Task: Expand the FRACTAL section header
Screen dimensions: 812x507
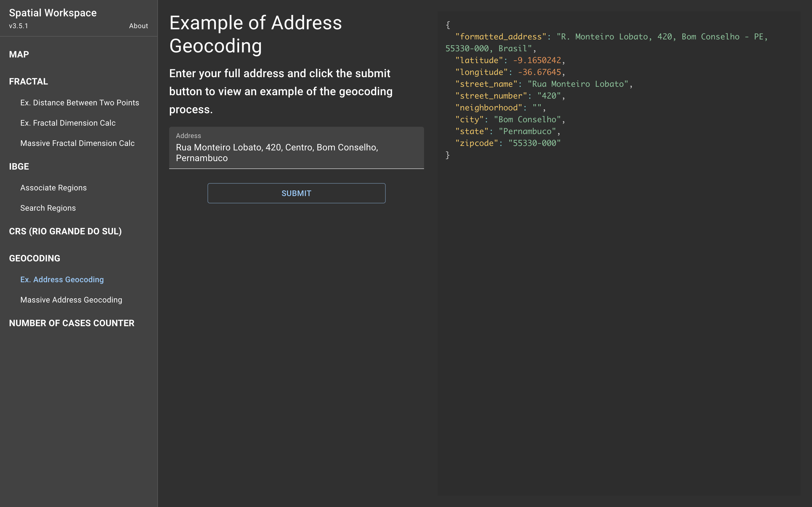Action: coord(28,81)
